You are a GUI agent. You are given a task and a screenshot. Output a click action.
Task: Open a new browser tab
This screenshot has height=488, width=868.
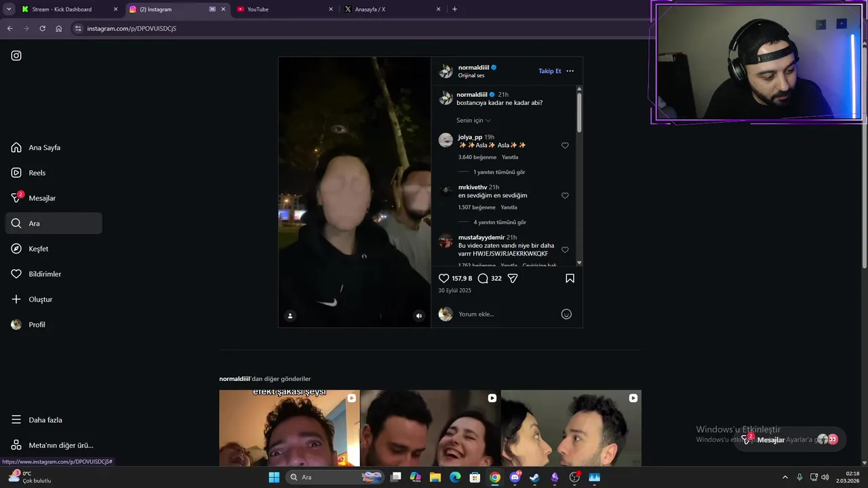click(x=454, y=9)
